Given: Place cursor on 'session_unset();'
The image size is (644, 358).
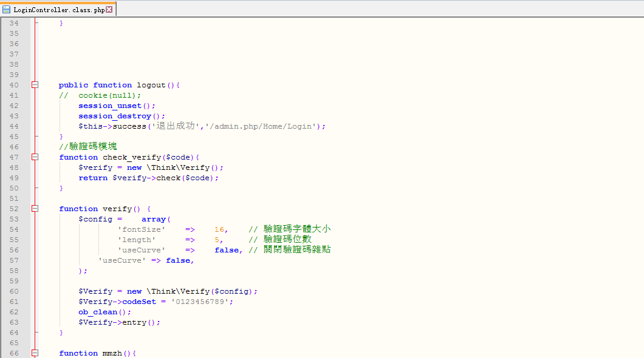Looking at the screenshot, I should 117,106.
